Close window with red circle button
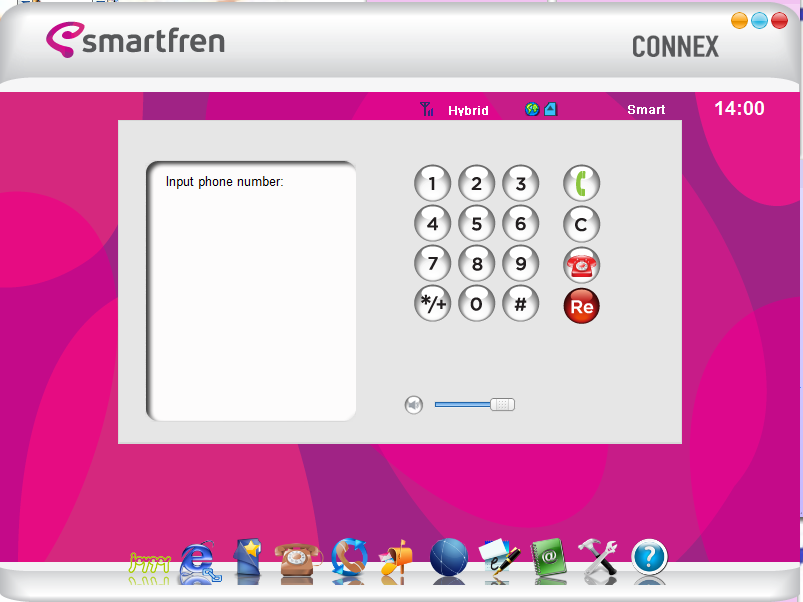The width and height of the screenshot is (803, 602). (779, 20)
